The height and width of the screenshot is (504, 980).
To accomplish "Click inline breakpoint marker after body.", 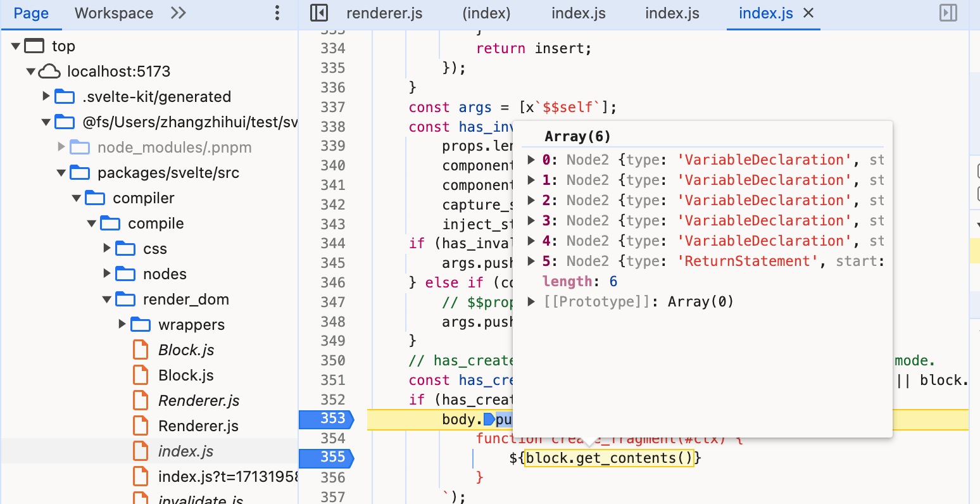I will tap(489, 419).
